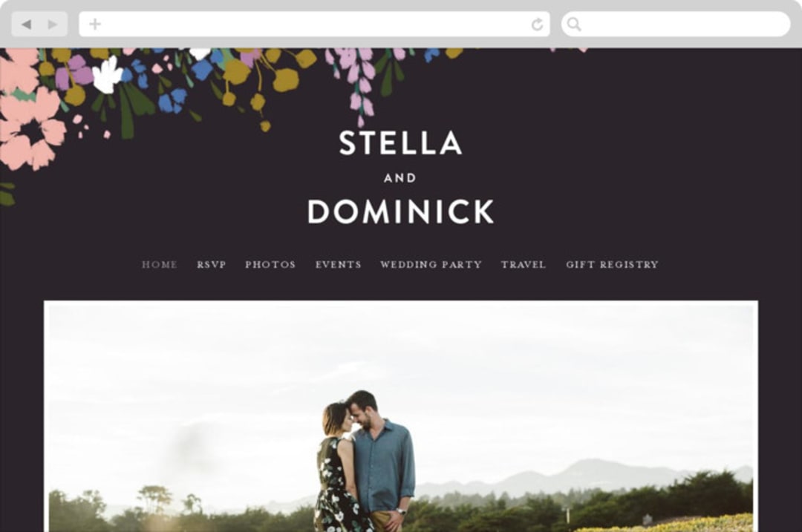Image resolution: width=802 pixels, height=532 pixels.
Task: Click the Dominick heading text
Action: (400, 211)
